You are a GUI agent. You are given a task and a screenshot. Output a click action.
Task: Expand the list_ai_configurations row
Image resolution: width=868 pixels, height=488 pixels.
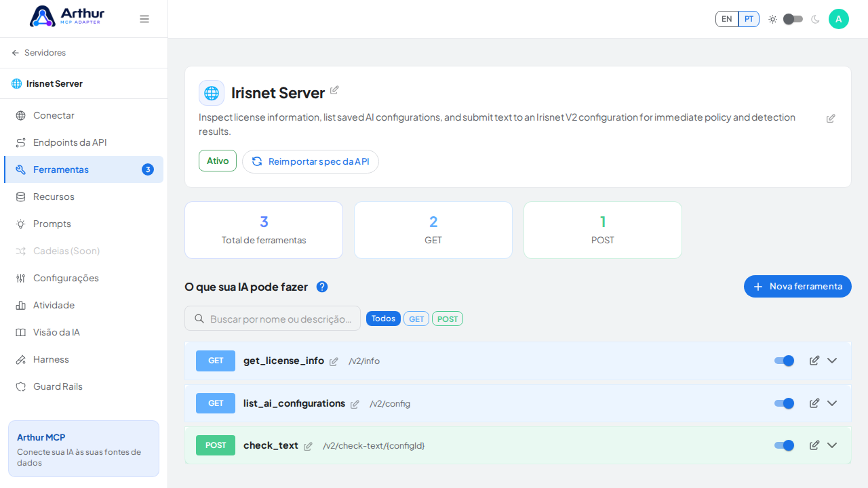[832, 403]
